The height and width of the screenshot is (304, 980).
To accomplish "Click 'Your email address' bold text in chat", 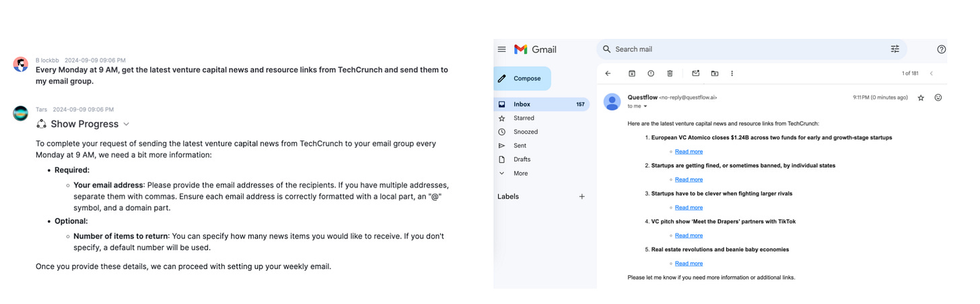I will click(x=108, y=185).
